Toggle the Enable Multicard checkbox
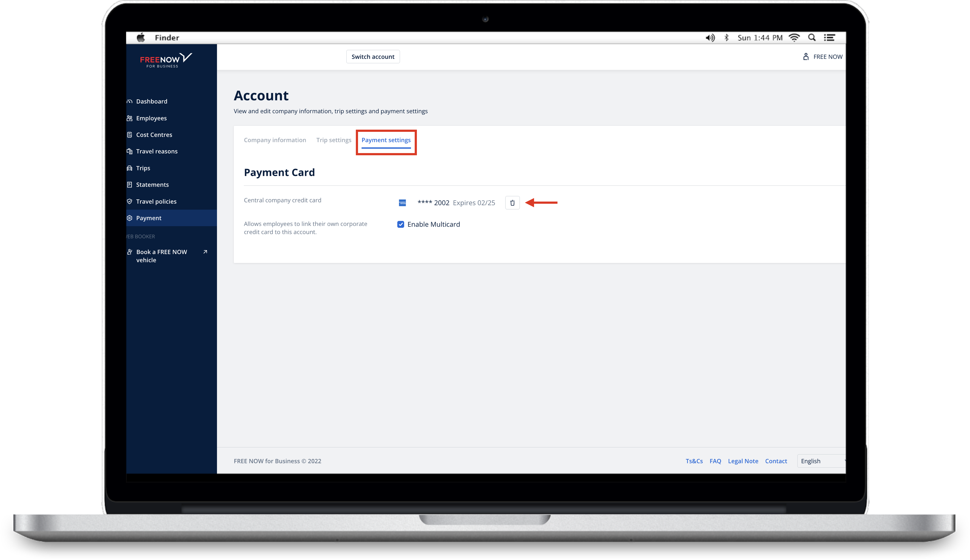This screenshot has width=970, height=560. click(401, 224)
